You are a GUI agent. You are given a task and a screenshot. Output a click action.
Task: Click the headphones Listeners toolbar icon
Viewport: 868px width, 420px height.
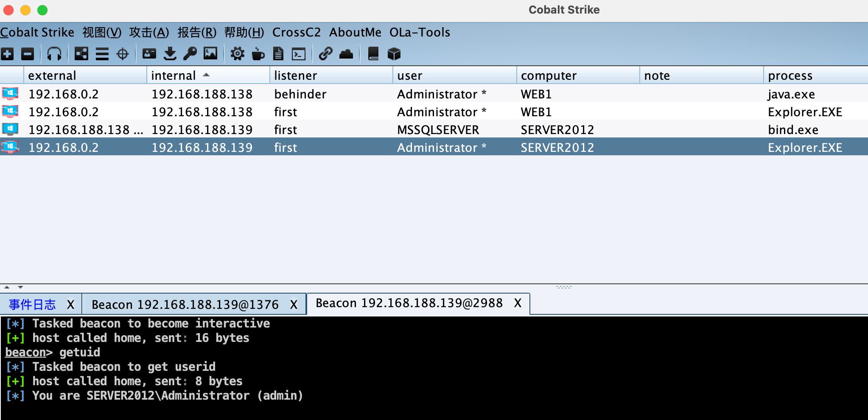54,54
